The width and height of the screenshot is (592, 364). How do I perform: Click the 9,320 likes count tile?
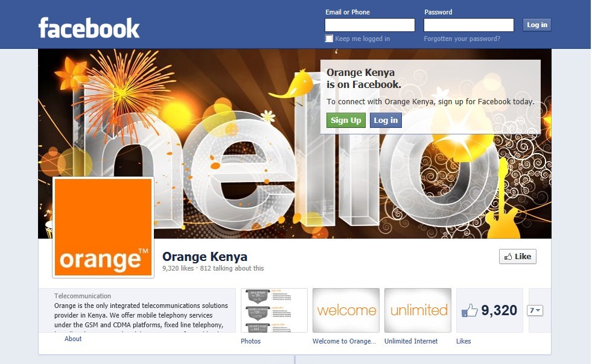(489, 310)
